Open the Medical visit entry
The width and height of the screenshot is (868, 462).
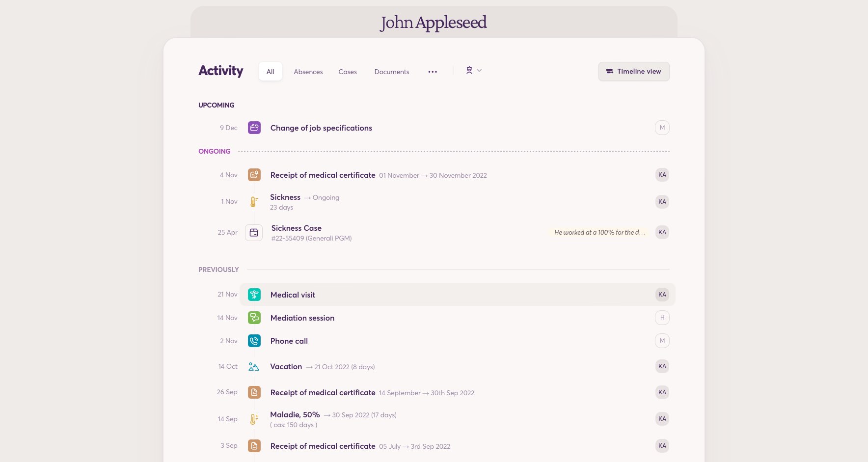click(x=458, y=295)
